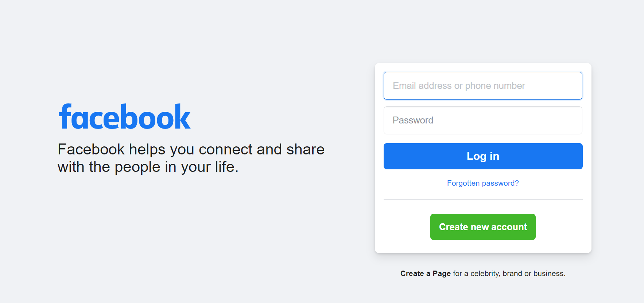Click the email address or phone number field
Viewport: 644px width, 303px height.
click(483, 86)
